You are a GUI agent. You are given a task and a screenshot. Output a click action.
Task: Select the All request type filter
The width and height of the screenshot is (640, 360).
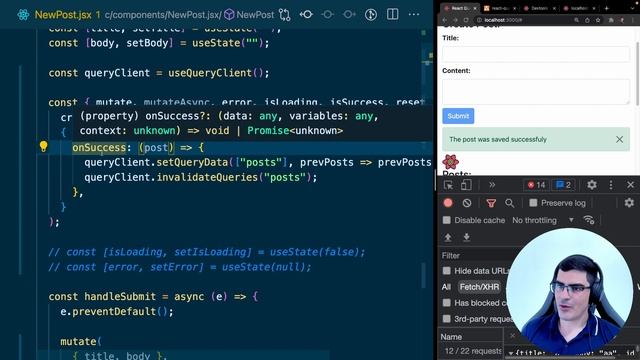[446, 287]
